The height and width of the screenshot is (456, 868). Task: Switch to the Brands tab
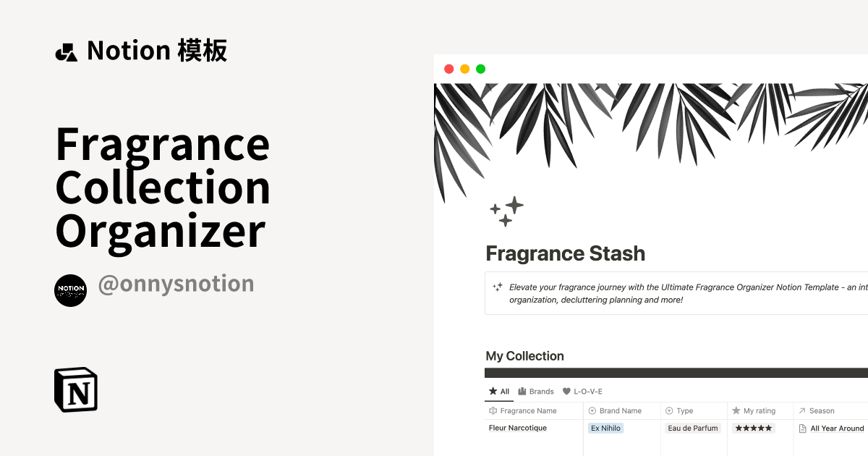click(541, 392)
